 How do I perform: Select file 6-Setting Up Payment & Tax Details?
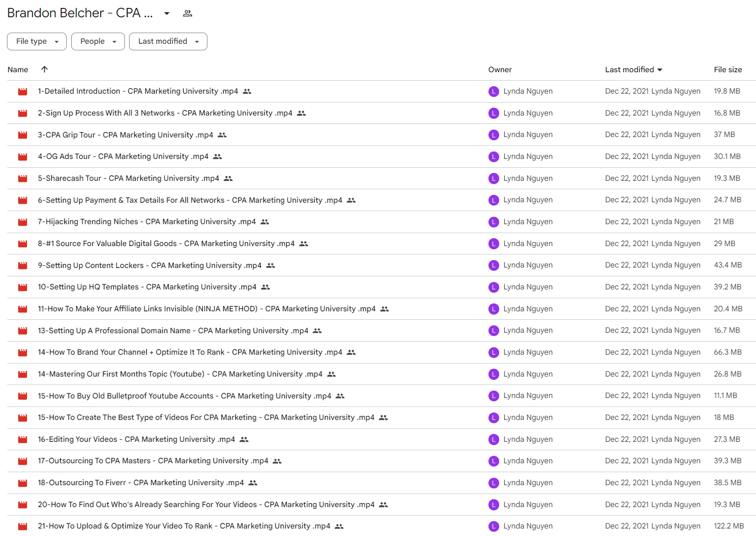point(190,200)
